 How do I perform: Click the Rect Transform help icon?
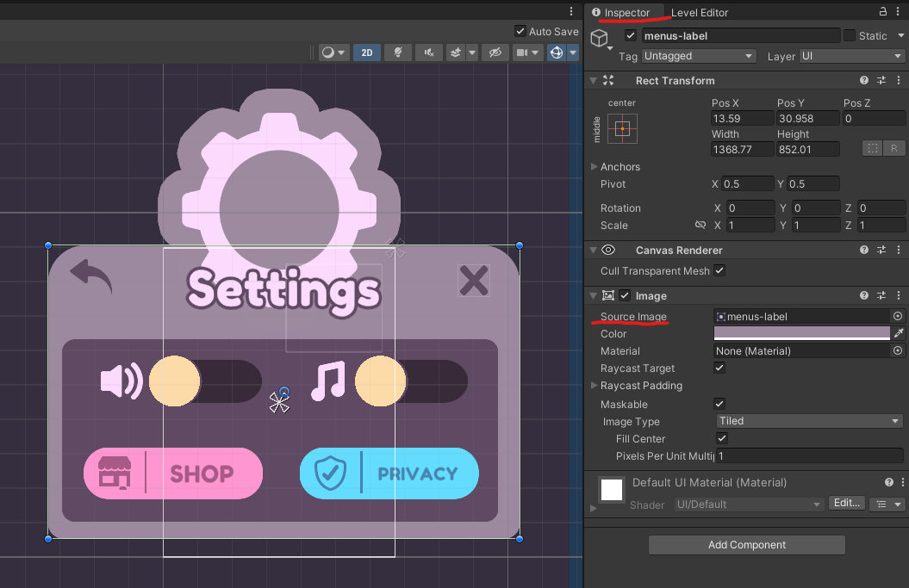point(864,80)
